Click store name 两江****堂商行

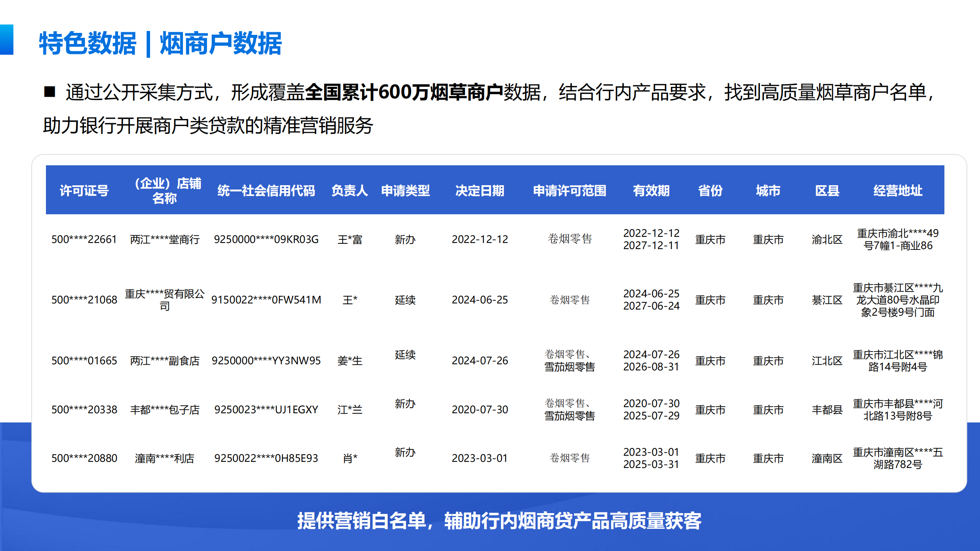tap(165, 240)
